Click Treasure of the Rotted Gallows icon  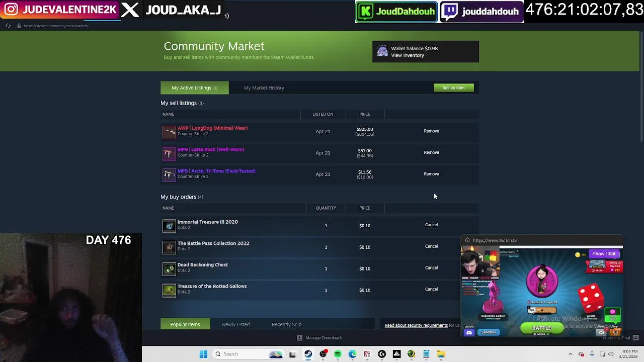169,290
